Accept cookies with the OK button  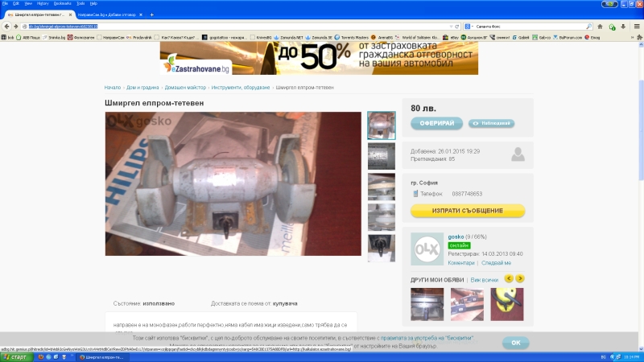point(516,342)
